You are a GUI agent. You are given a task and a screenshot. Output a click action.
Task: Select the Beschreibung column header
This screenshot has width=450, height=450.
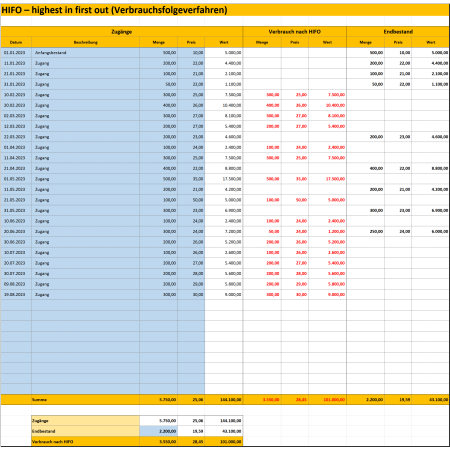point(86,42)
